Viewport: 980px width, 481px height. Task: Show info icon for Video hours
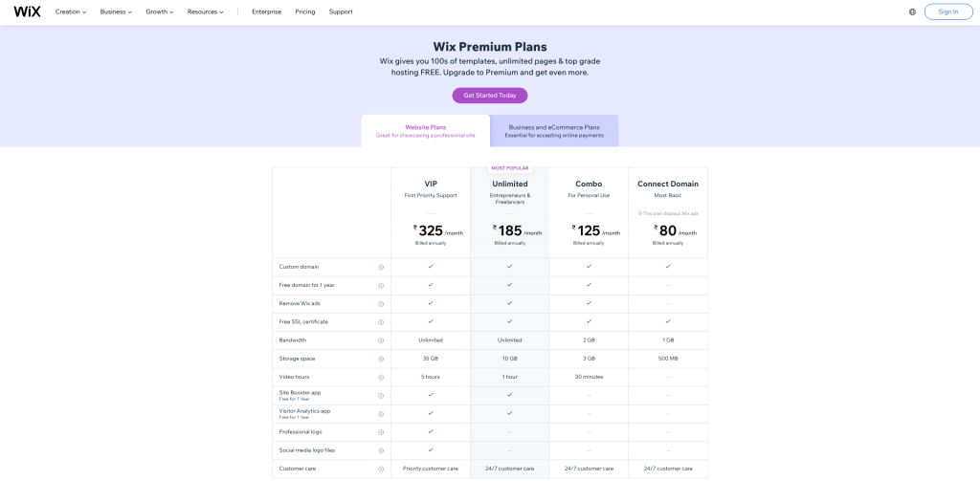pos(381,378)
